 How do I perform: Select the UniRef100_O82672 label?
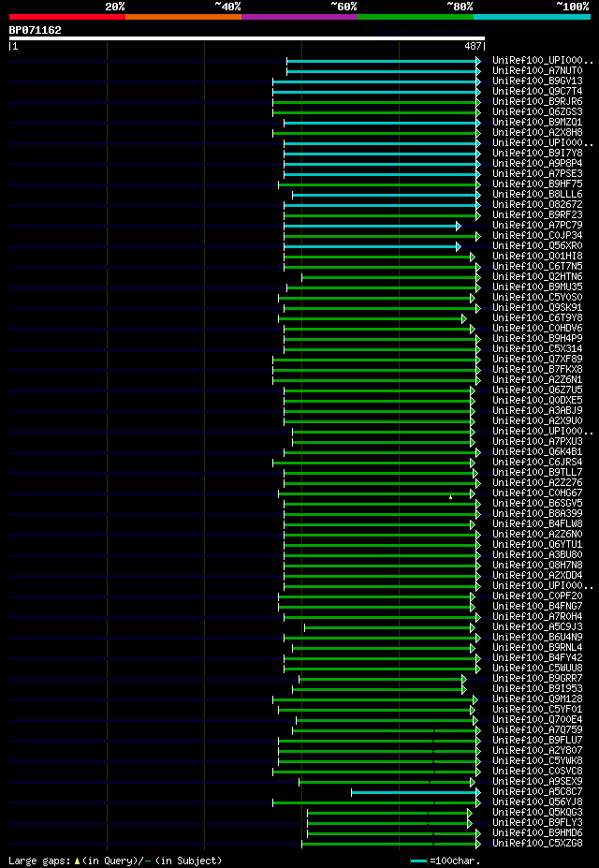pos(537,205)
